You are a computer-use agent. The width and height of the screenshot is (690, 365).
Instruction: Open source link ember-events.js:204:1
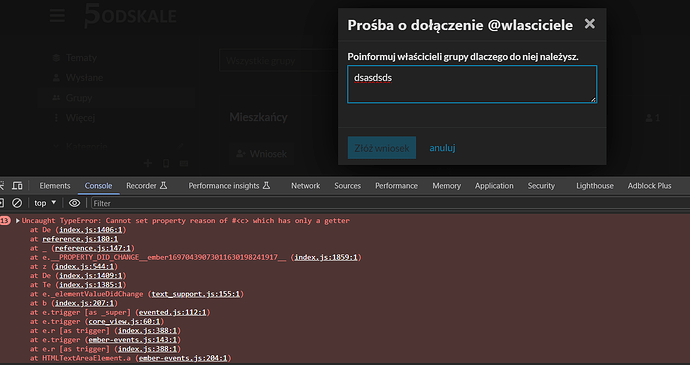click(x=183, y=358)
